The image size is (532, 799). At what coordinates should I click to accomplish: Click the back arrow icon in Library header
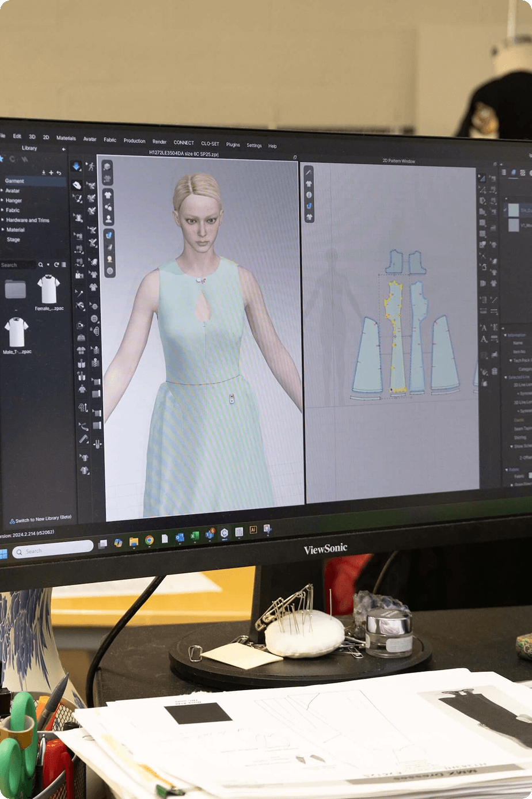pos(59,172)
